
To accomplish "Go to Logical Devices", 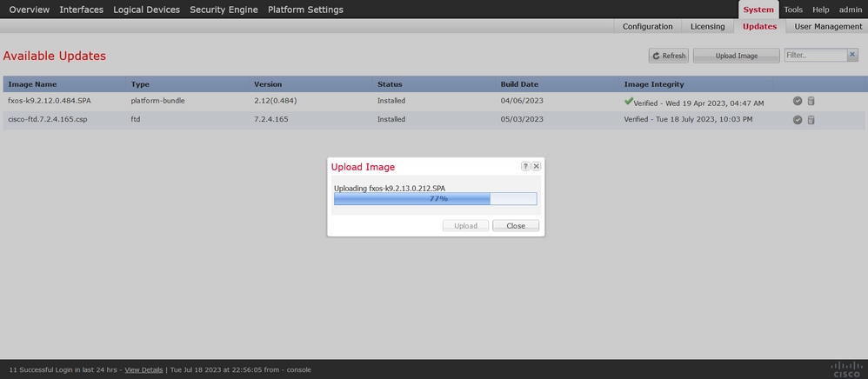I will 147,10.
